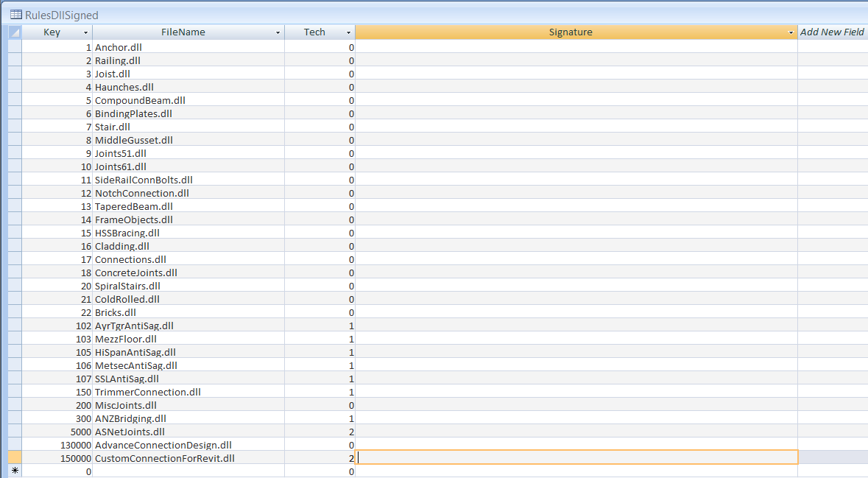Open the FileName column filter dropdown
The height and width of the screenshot is (478, 868).
(x=278, y=32)
